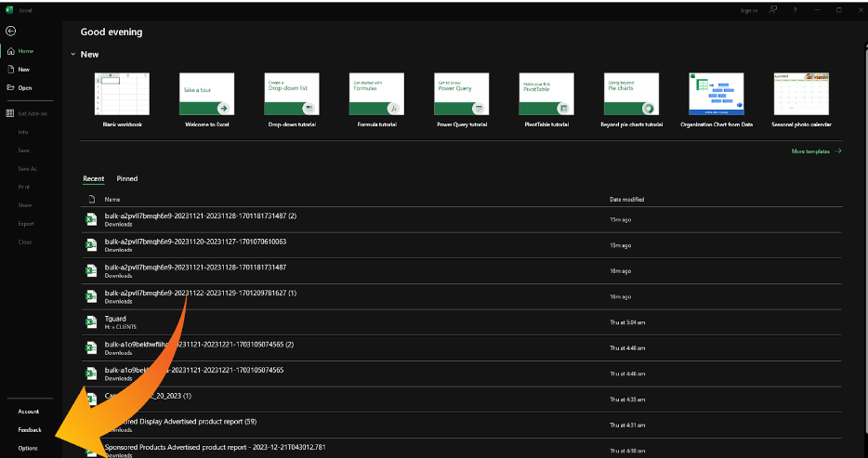Open the feedback person icon in title bar
The height and width of the screenshot is (458, 868).
(773, 10)
